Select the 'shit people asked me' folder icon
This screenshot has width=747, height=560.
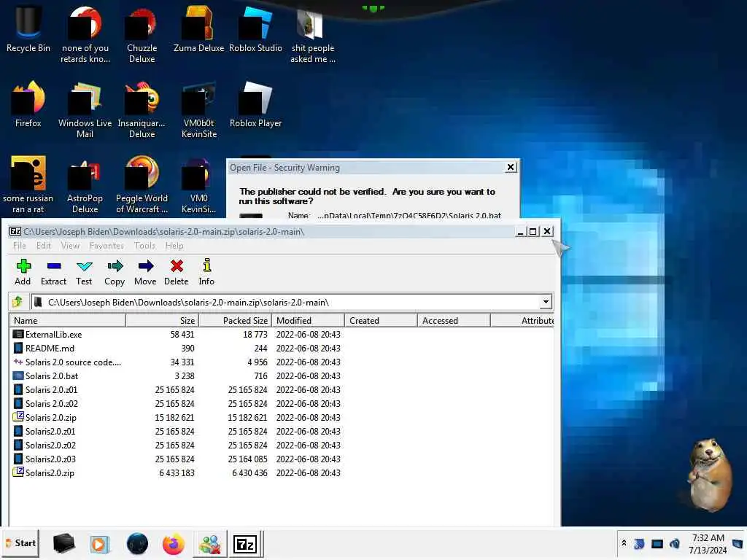tap(312, 35)
